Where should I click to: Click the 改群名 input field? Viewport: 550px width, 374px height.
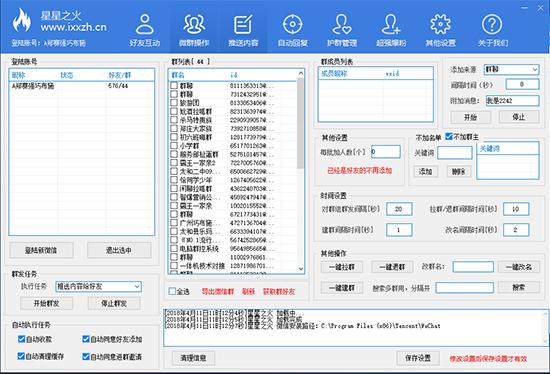click(473, 267)
